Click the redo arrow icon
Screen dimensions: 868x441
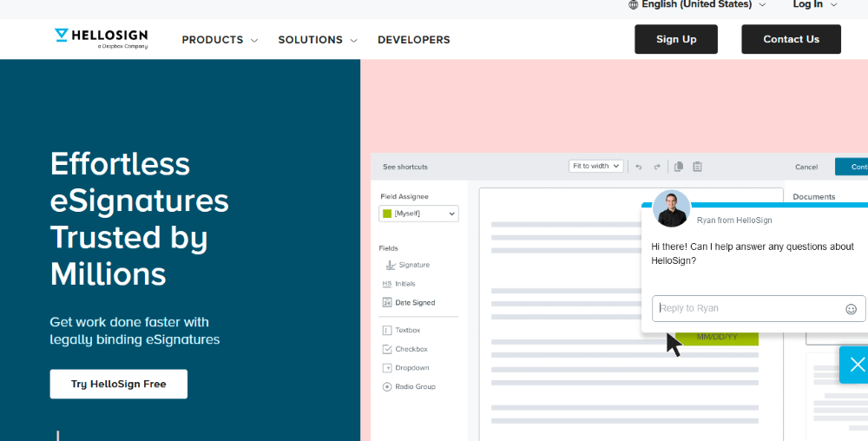657,167
